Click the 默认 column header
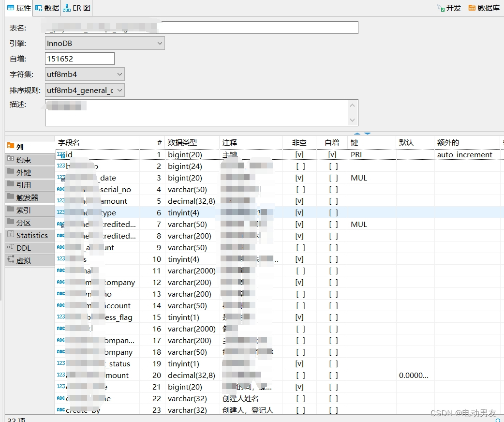Viewport: 504px width, 422px height. 415,142
